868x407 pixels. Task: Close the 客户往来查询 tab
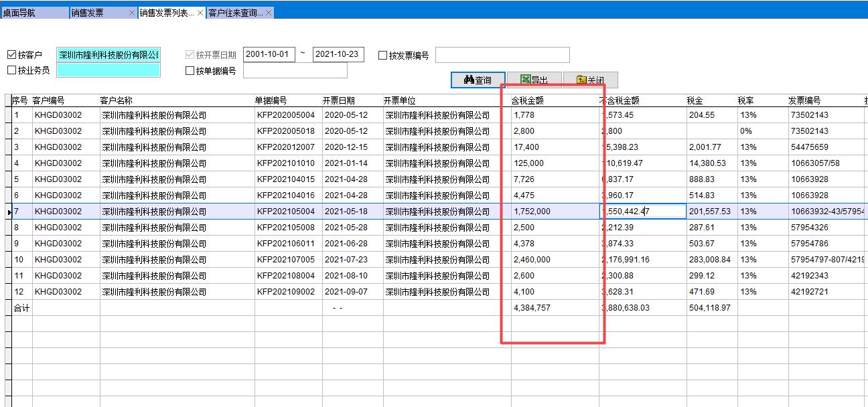[269, 13]
